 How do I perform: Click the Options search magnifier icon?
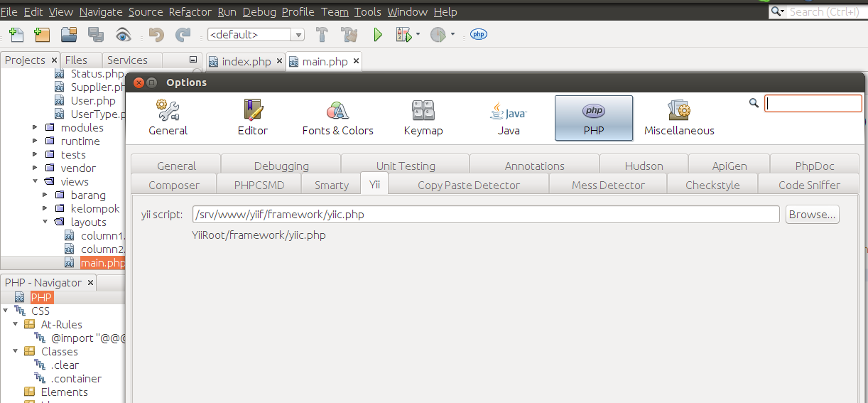tap(754, 103)
